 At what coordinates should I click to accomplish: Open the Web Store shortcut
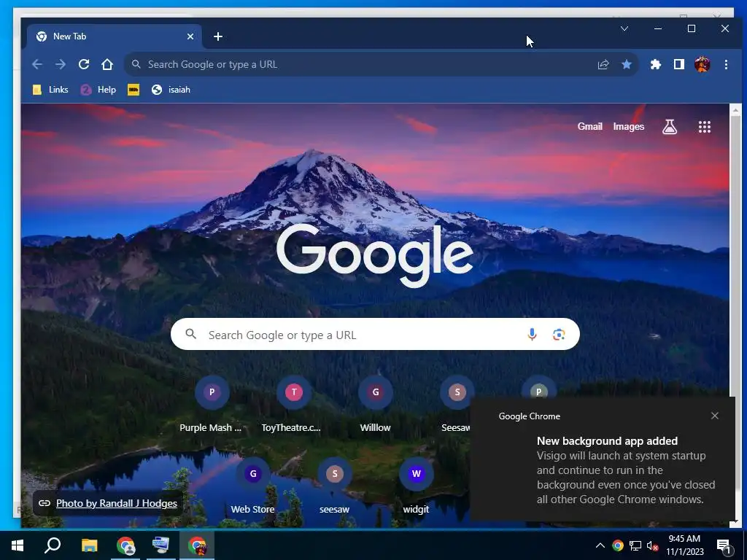click(252, 486)
